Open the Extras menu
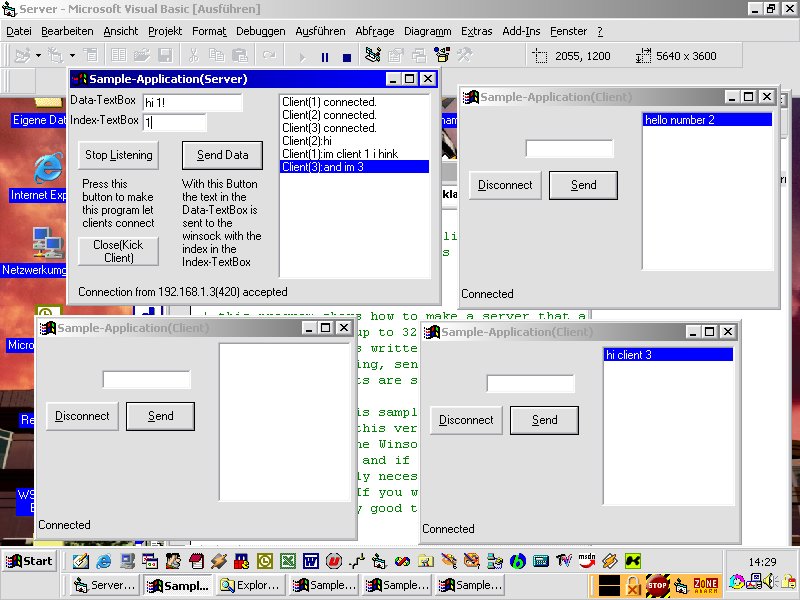 (x=476, y=32)
